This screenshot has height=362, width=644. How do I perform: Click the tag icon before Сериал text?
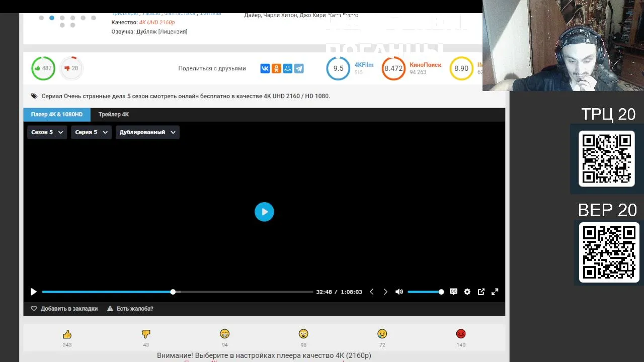coord(34,96)
